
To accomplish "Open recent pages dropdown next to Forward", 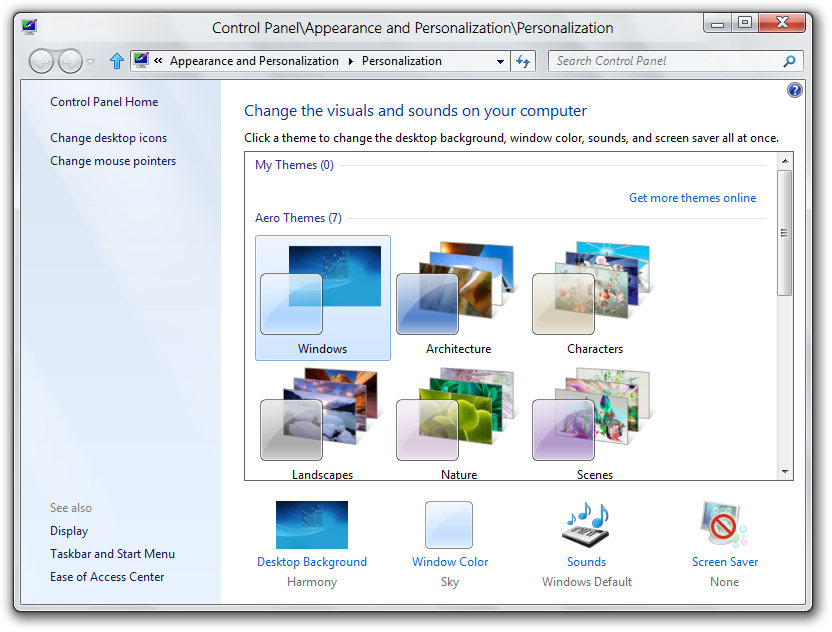I will click(91, 62).
